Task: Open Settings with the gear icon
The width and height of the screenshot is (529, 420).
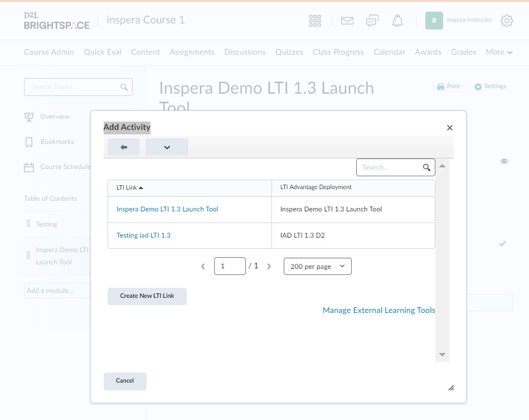Action: [x=490, y=86]
